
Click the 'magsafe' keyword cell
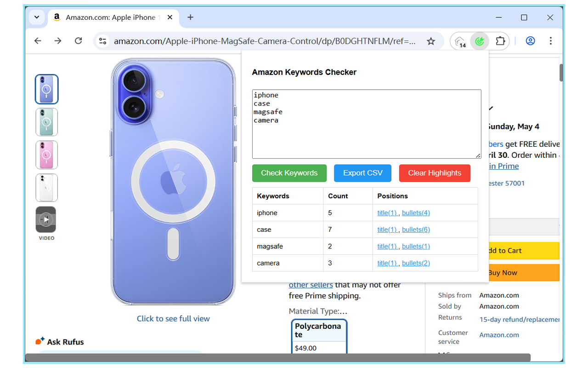click(288, 247)
